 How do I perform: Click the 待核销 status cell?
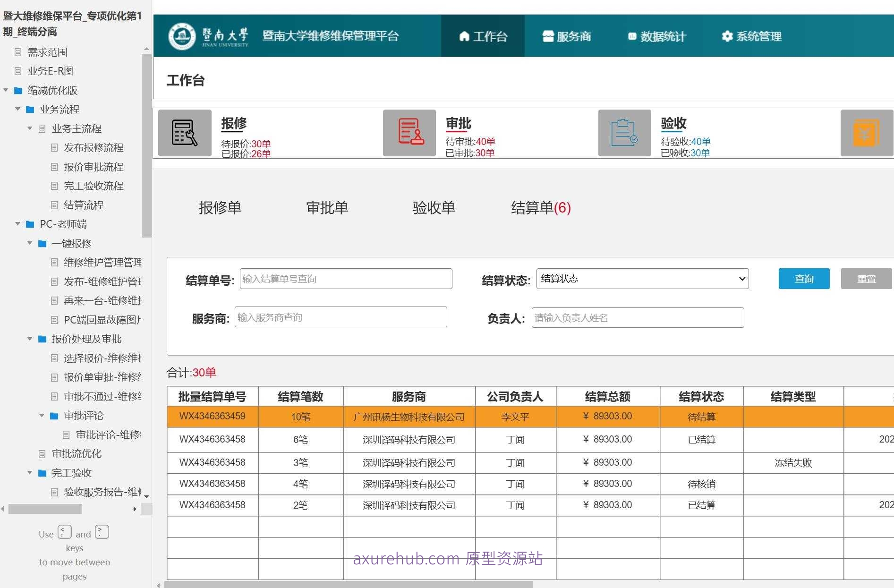pos(701,484)
